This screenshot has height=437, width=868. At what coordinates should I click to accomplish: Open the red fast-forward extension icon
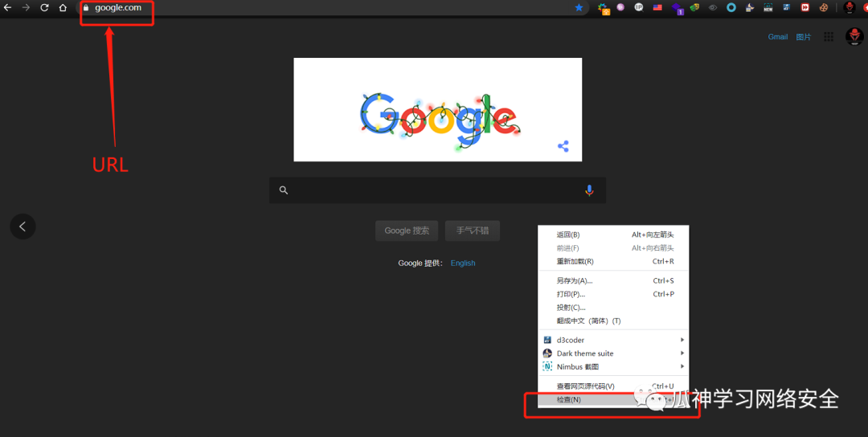tap(805, 8)
